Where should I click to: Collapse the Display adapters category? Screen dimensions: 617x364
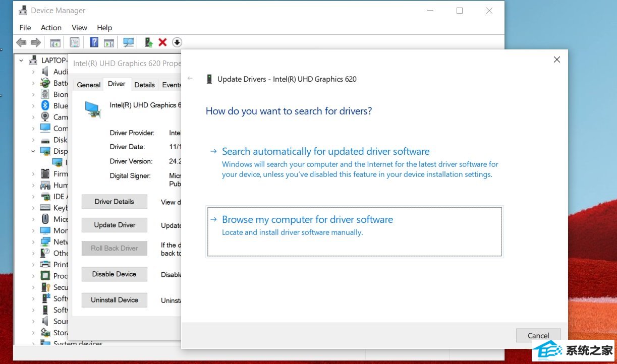point(33,151)
